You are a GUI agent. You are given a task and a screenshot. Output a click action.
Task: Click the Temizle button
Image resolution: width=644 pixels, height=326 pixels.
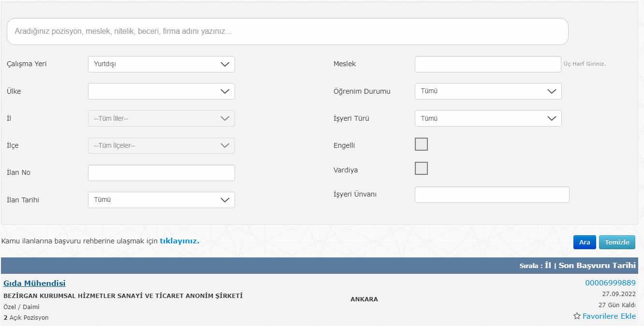(x=617, y=242)
